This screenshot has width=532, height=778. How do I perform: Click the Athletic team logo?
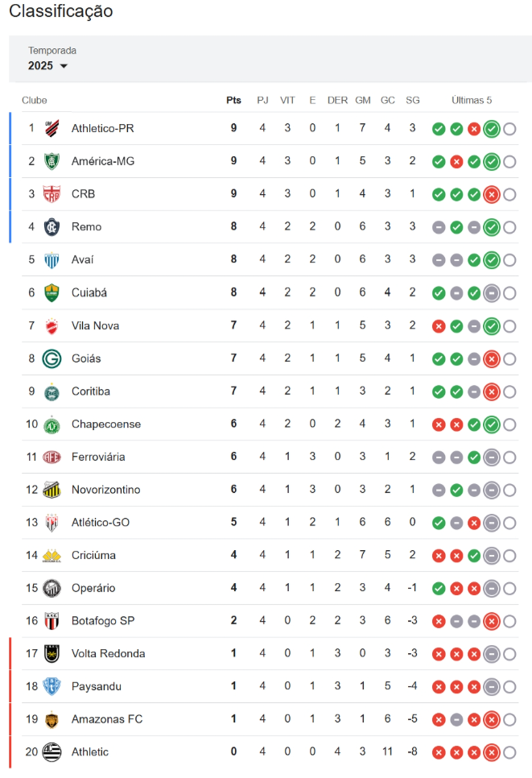pos(52,751)
